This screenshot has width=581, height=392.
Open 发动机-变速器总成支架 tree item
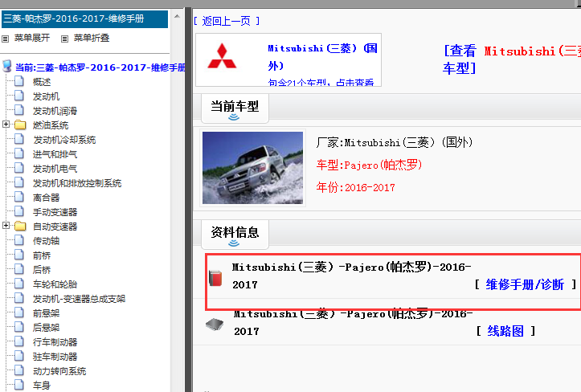pos(79,299)
